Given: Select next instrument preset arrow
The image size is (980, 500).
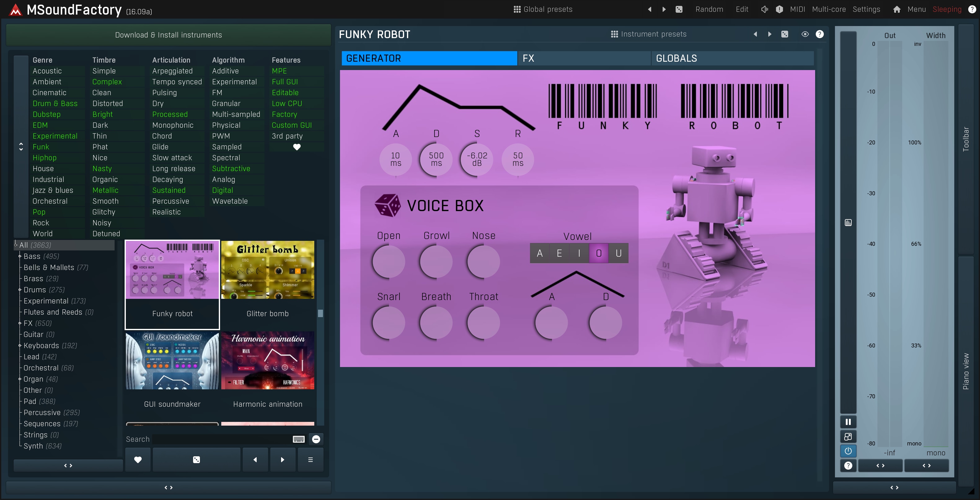Looking at the screenshot, I should pyautogui.click(x=770, y=34).
